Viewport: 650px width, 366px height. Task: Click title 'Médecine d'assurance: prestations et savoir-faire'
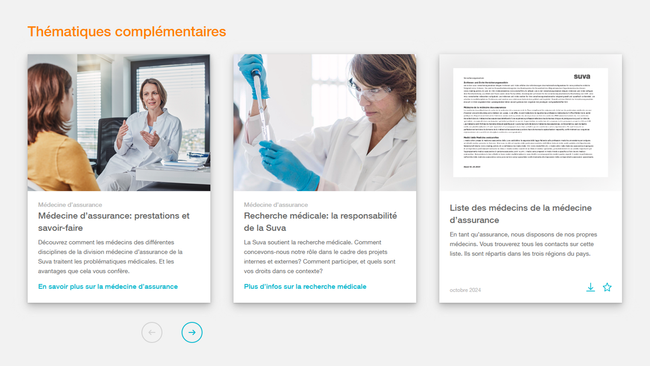pyautogui.click(x=114, y=222)
